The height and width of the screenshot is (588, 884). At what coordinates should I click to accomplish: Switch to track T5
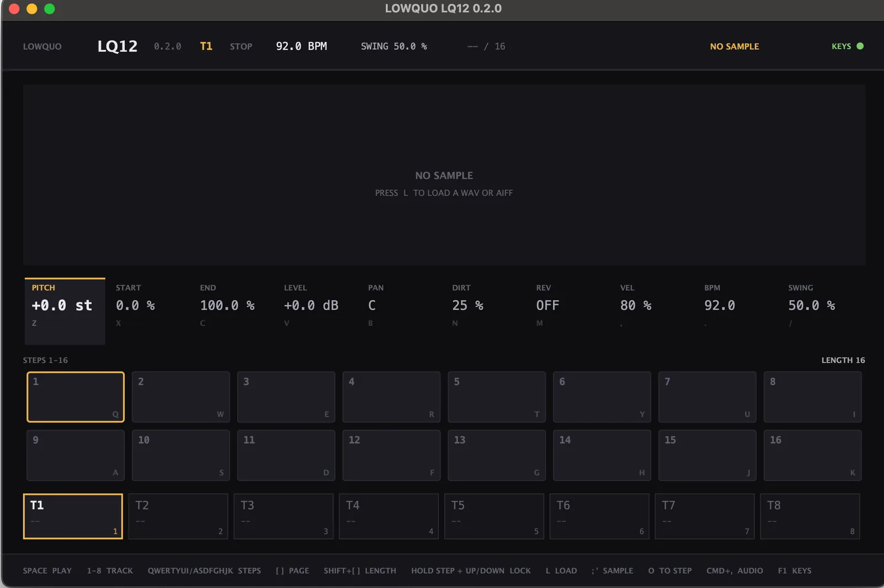pyautogui.click(x=494, y=516)
